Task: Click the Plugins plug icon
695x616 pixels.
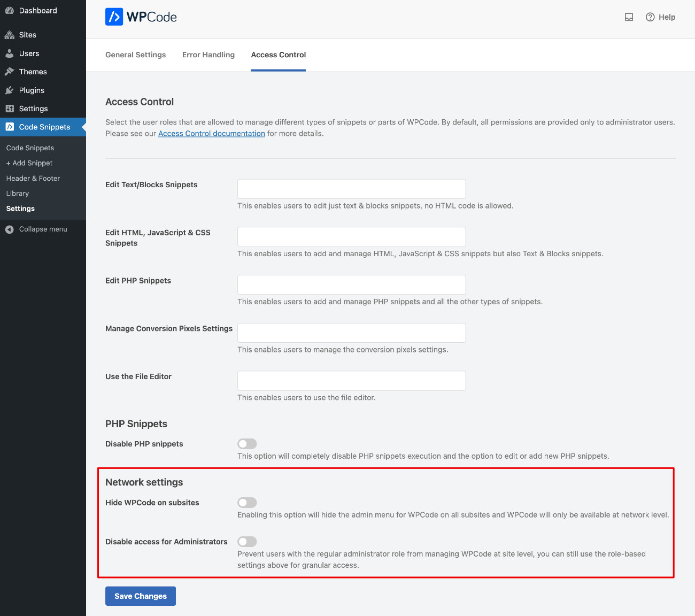Action: pos(10,90)
